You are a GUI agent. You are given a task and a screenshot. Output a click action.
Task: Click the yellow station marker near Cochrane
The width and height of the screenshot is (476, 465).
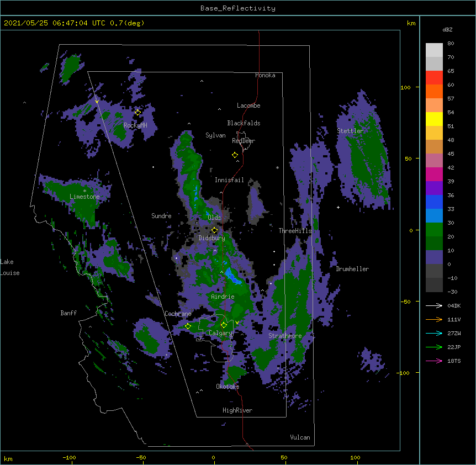tap(188, 326)
